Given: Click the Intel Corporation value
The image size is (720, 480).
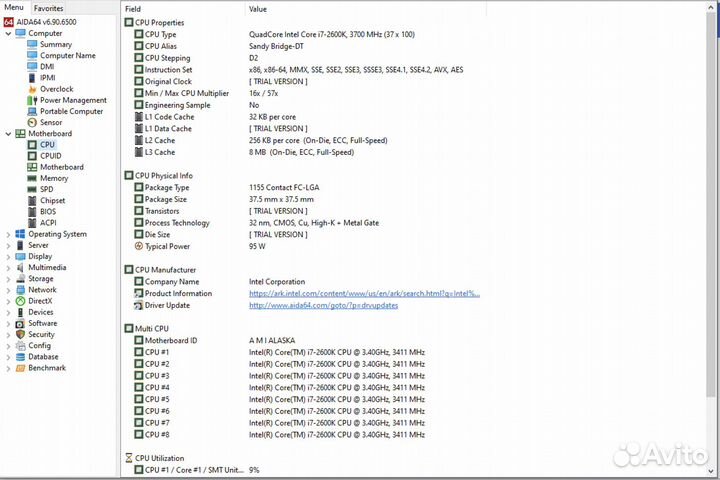Looking at the screenshot, I should pyautogui.click(x=277, y=282).
